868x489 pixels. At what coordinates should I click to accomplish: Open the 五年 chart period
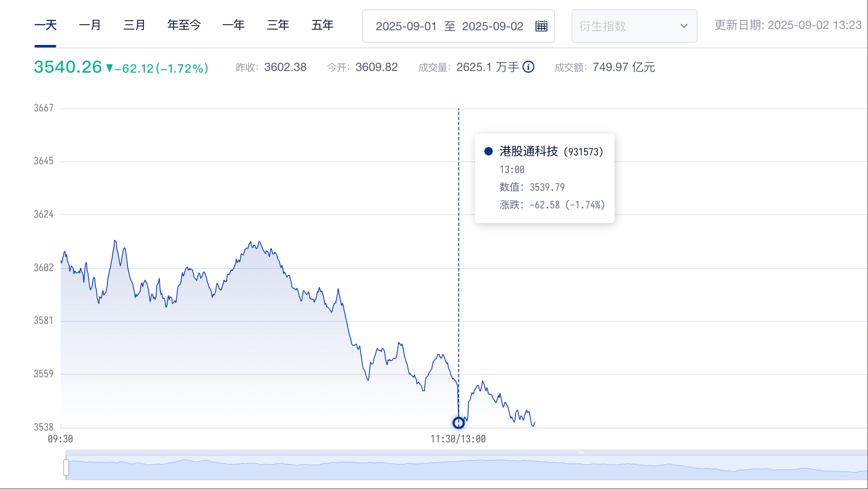pos(322,25)
